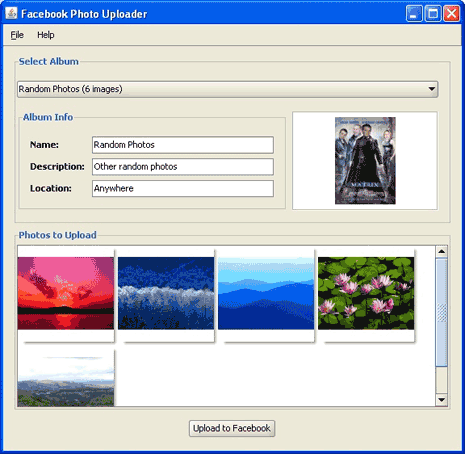
Task: Click the Matrix poster album cover
Action: click(x=365, y=160)
